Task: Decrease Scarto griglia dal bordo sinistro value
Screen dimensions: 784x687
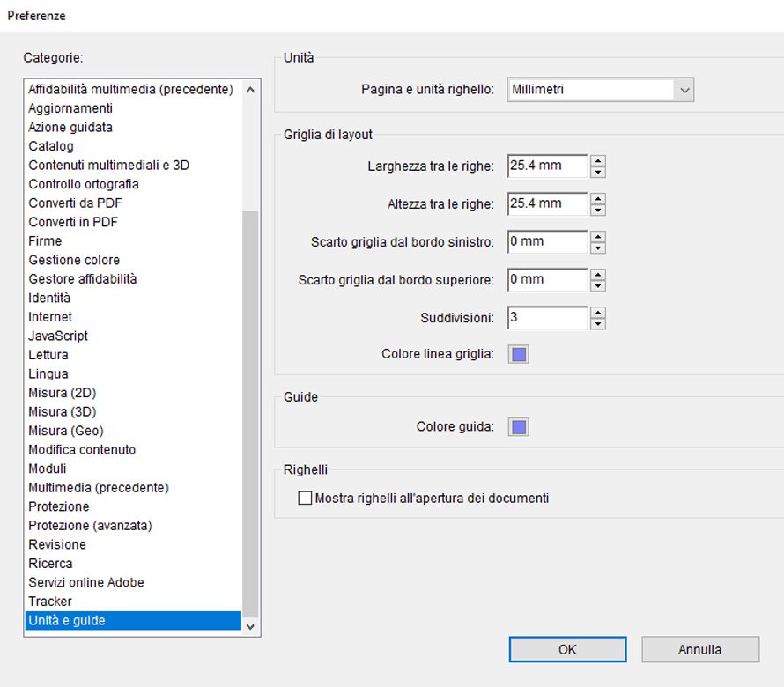Action: 598,247
